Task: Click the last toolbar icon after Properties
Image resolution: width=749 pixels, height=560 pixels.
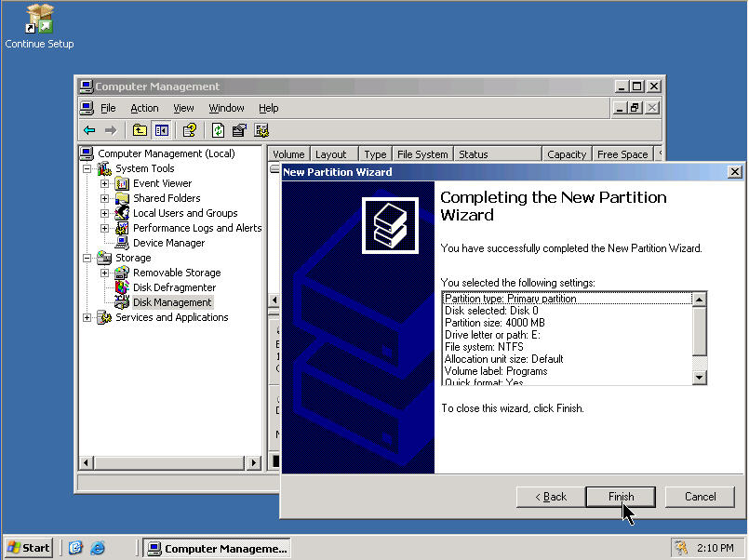Action: 261,130
